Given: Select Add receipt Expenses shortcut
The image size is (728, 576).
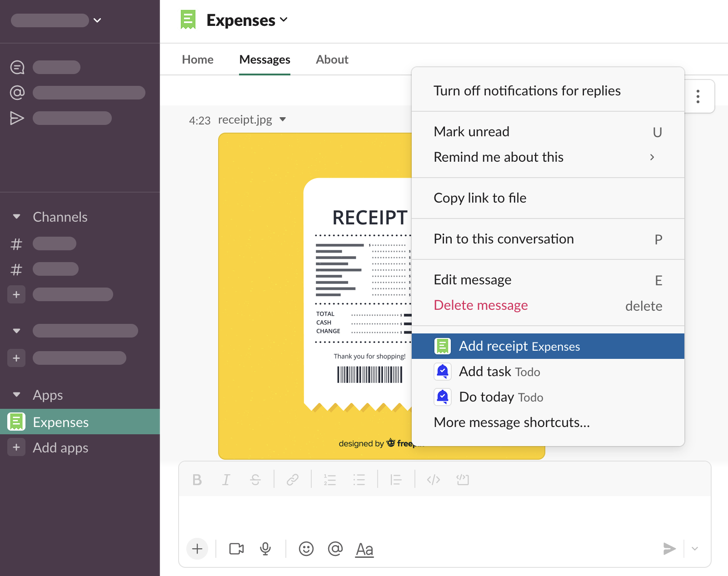Looking at the screenshot, I should click(x=519, y=346).
